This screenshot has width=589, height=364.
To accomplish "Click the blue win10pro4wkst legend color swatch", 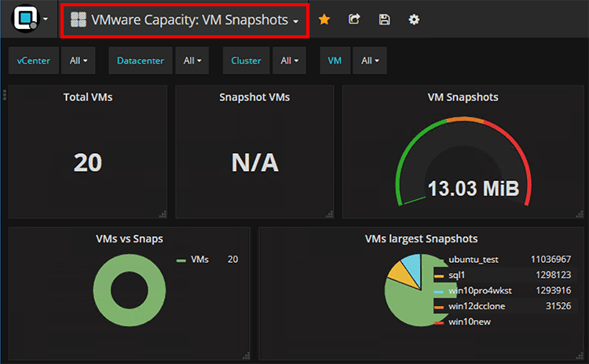I will pyautogui.click(x=439, y=292).
